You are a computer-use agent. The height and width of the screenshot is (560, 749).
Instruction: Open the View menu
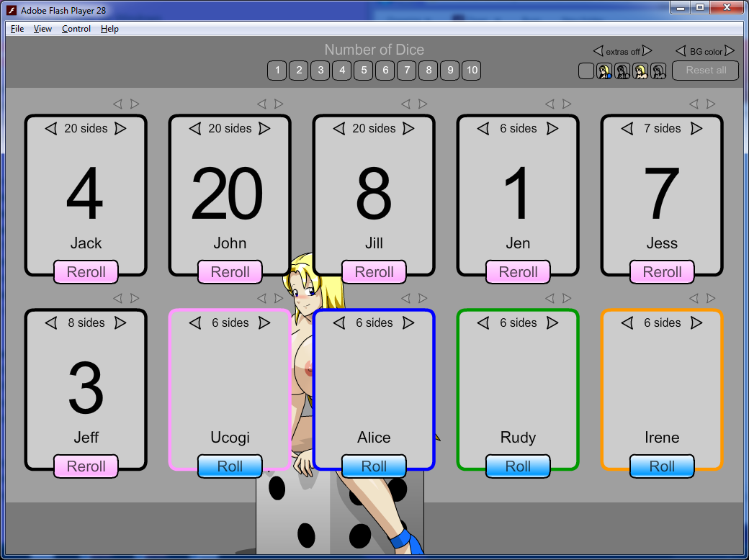[42, 29]
